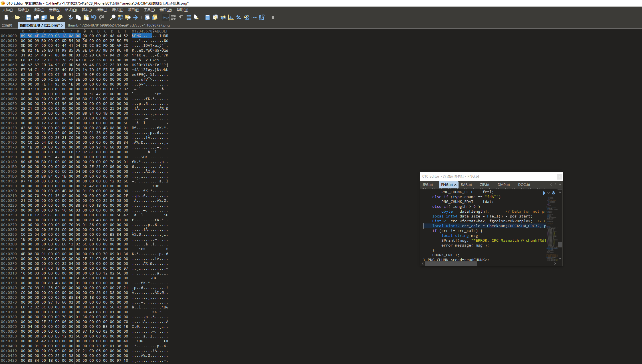Image resolution: width=642 pixels, height=364 pixels.
Task: Switch to ZIP.bt tab in floating panel
Action: [x=484, y=185]
